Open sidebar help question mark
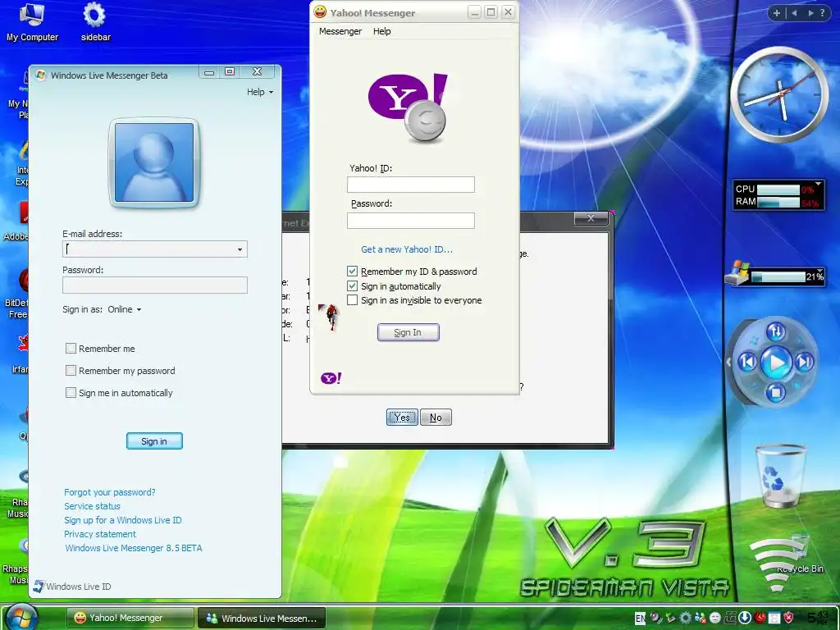Viewport: 840px width, 630px height. [x=823, y=13]
